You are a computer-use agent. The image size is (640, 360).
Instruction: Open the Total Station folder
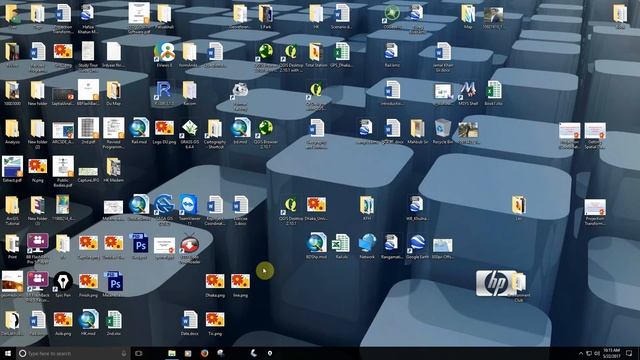pyautogui.click(x=316, y=52)
